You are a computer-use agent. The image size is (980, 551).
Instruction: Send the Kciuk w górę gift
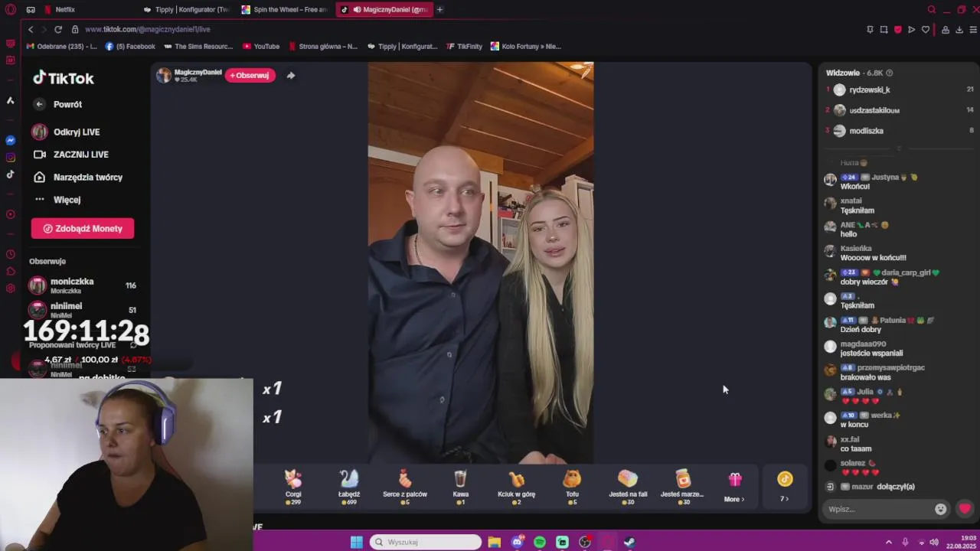[516, 487]
